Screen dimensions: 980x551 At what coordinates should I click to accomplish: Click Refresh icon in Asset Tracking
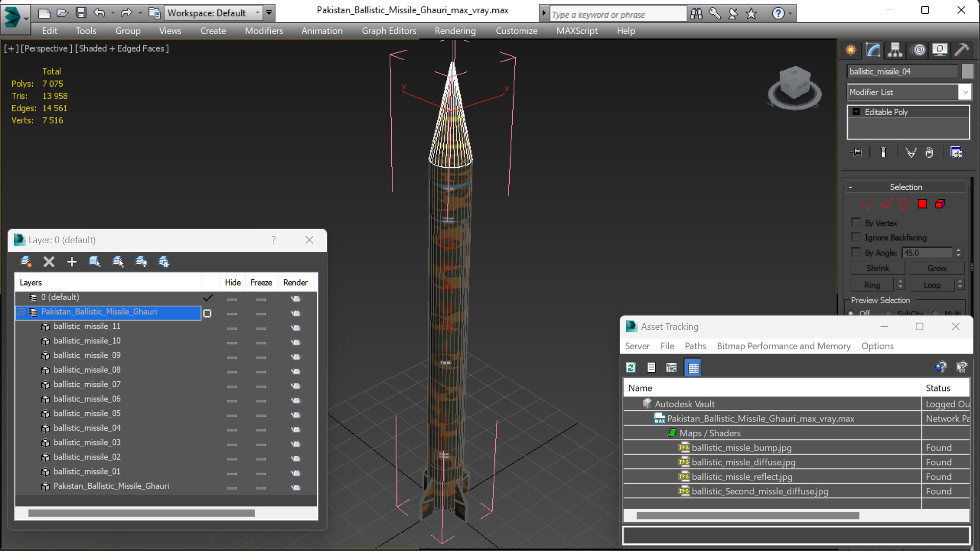[x=631, y=368]
